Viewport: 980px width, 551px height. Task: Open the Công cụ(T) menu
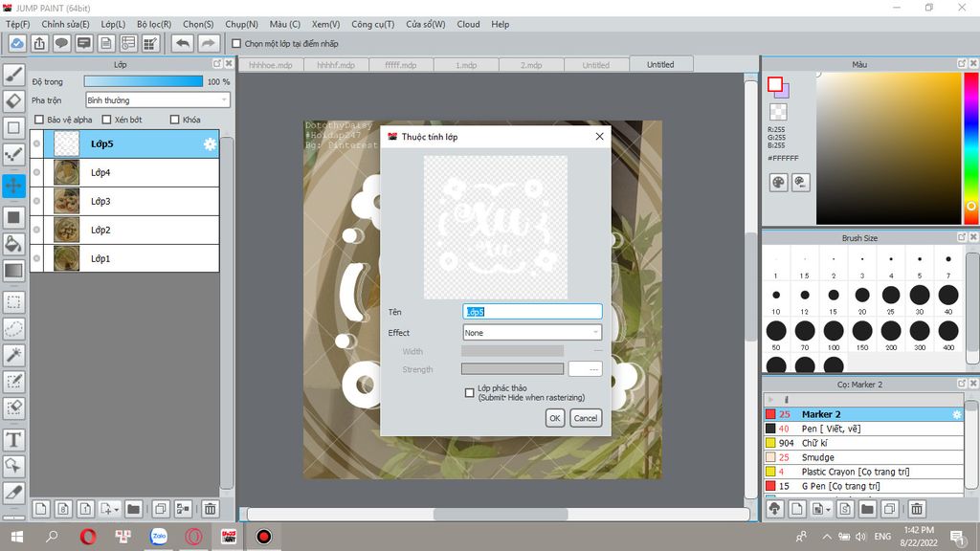pos(372,24)
